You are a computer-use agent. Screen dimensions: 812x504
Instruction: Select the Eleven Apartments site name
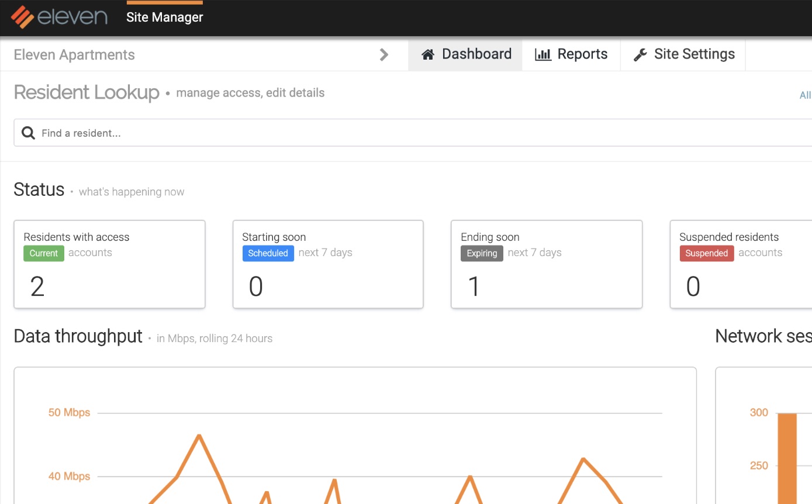pos(74,55)
